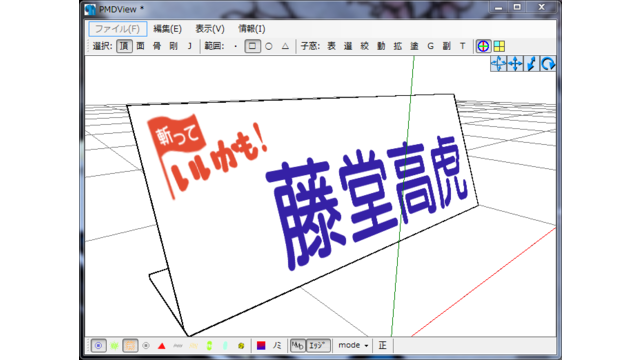Toggle the Mb display button
The width and height of the screenshot is (640, 360).
point(298,346)
